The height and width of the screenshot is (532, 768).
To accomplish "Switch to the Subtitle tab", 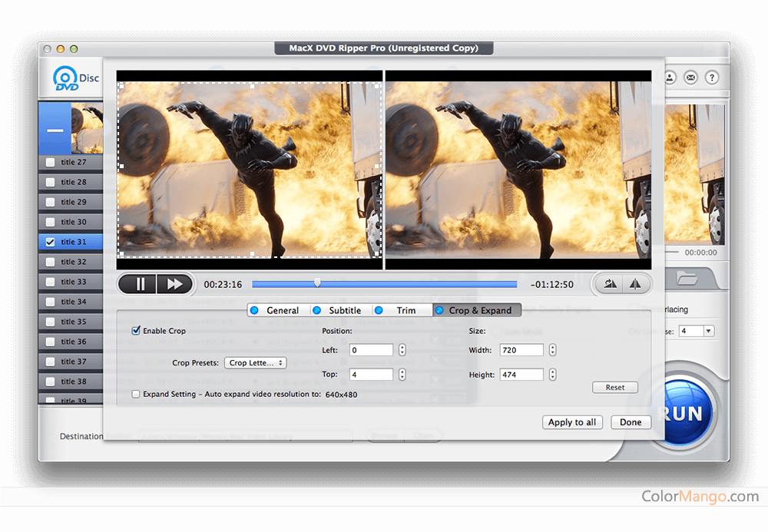I will (x=340, y=310).
